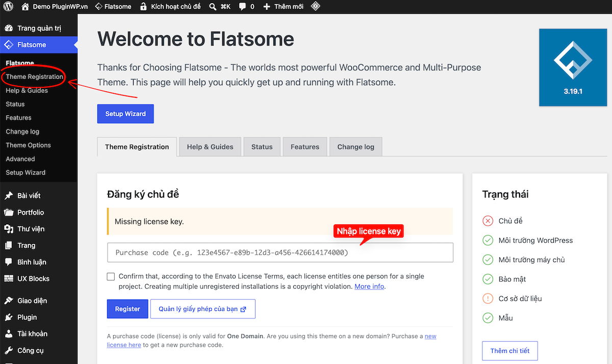Screen dimensions: 612x364
Task: Check the Envato License Terms confirmation box
Action: coord(111,276)
